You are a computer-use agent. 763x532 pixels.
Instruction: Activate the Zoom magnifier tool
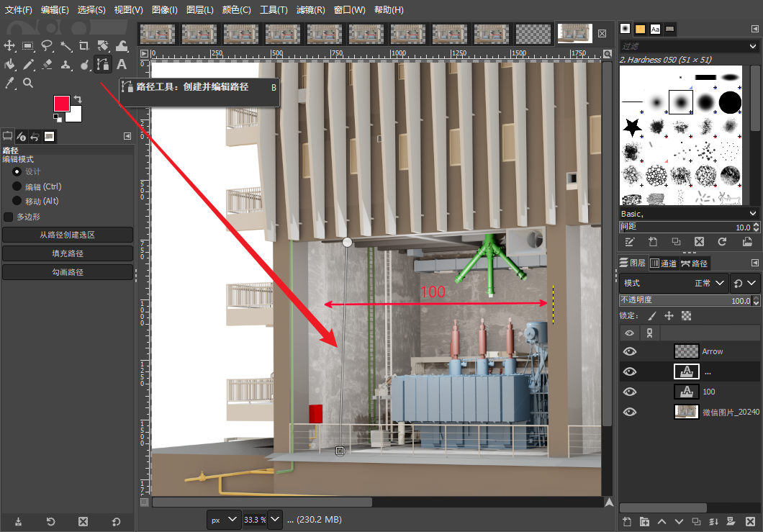28,84
